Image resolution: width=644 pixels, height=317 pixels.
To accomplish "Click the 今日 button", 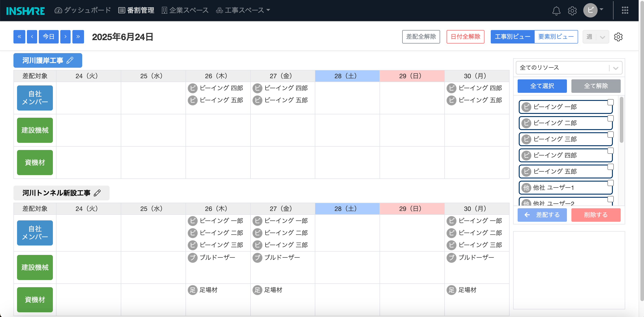I will 49,37.
